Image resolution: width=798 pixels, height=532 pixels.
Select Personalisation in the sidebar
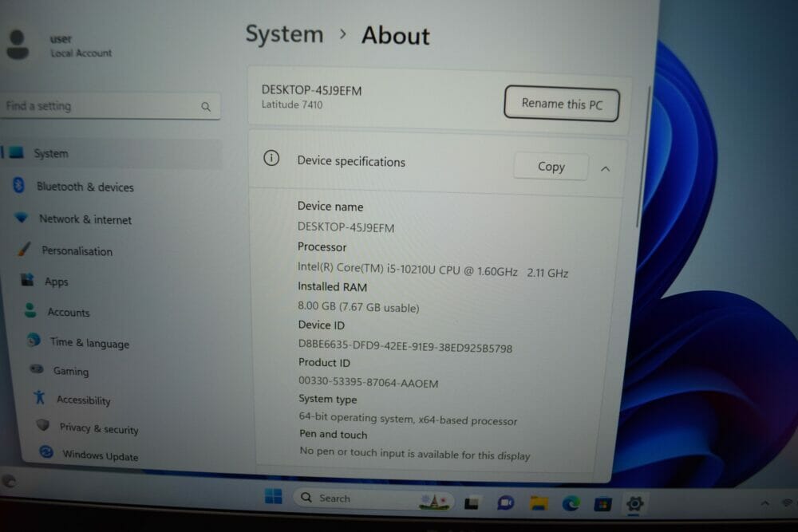[77, 251]
